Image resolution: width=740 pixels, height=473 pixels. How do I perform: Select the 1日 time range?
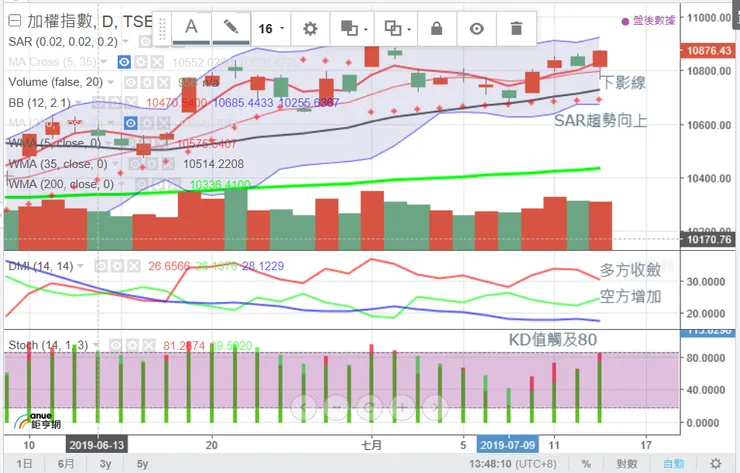(x=24, y=464)
